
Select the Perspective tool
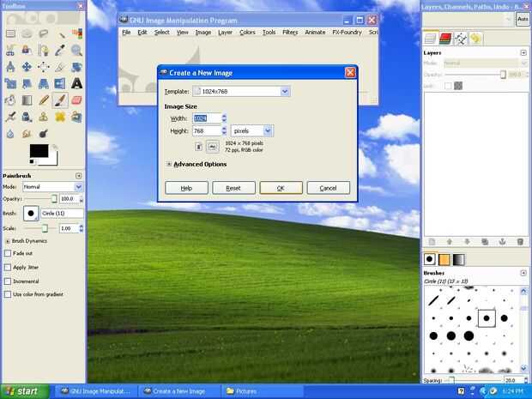(x=44, y=83)
